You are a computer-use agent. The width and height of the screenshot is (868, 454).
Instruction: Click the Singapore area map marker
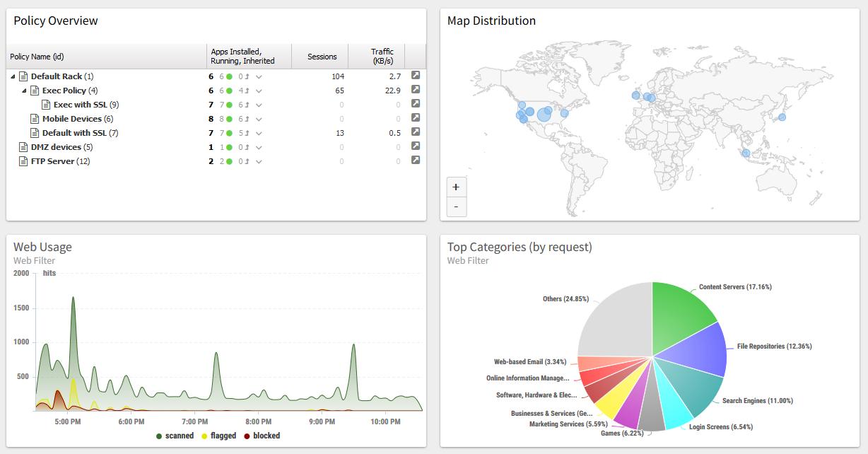(x=746, y=153)
